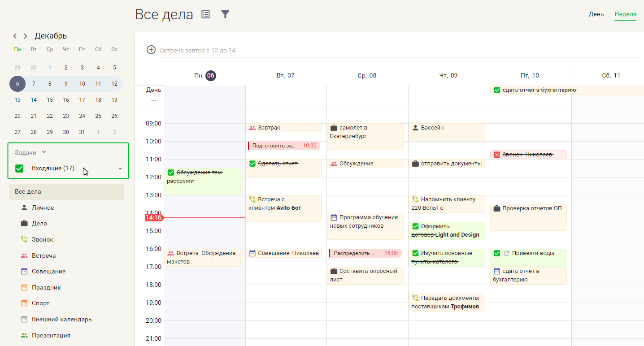The width and height of the screenshot is (644, 346).
Task: Open Напомнить клиенту 220 Вольт event
Action: click(x=447, y=204)
